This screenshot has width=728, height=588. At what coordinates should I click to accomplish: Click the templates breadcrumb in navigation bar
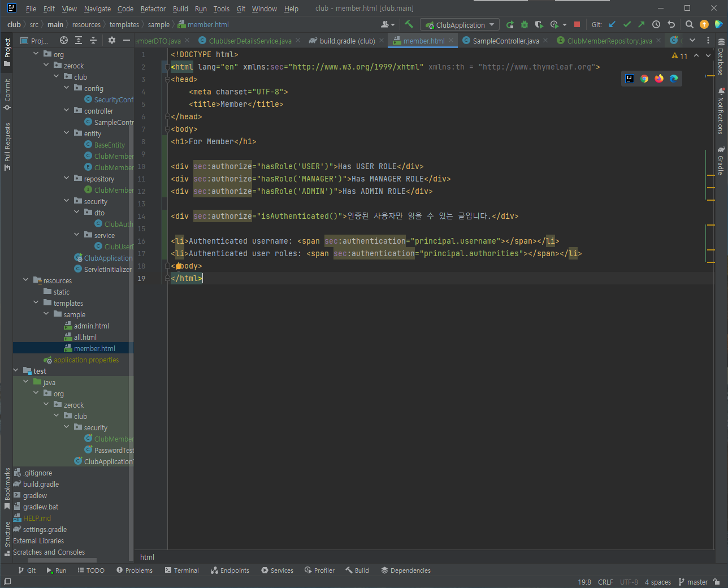pos(124,24)
